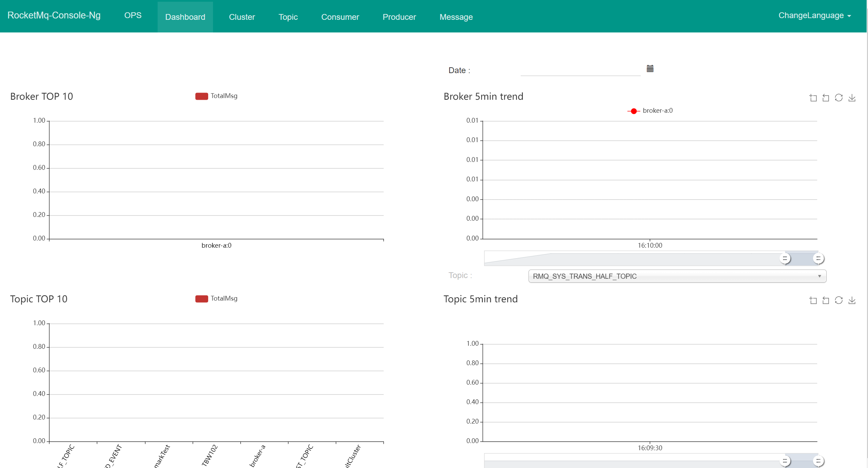Toggle TotalMsg legend in Topic TOP 10

216,299
